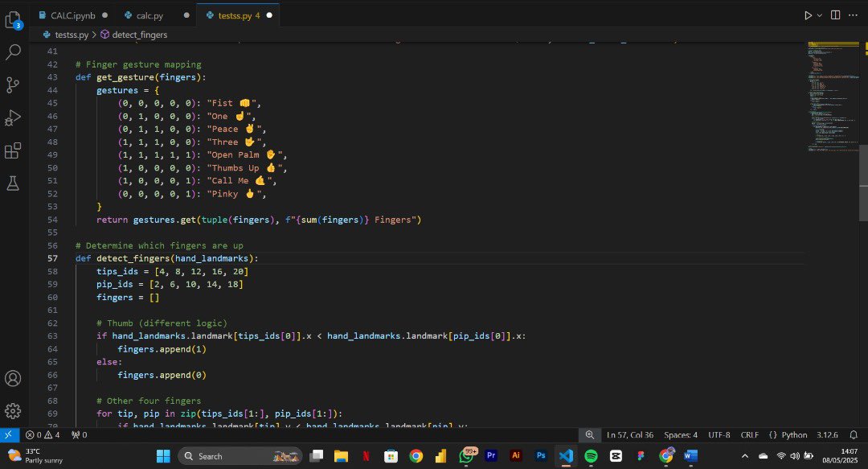Viewport: 868px width, 469px height.
Task: Open Spotify from the taskbar
Action: pos(591,455)
